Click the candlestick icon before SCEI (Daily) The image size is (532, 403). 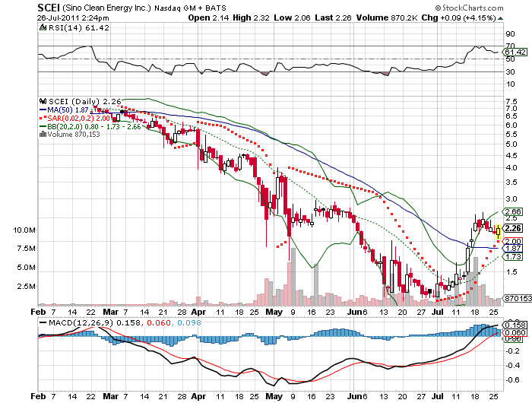[x=43, y=101]
